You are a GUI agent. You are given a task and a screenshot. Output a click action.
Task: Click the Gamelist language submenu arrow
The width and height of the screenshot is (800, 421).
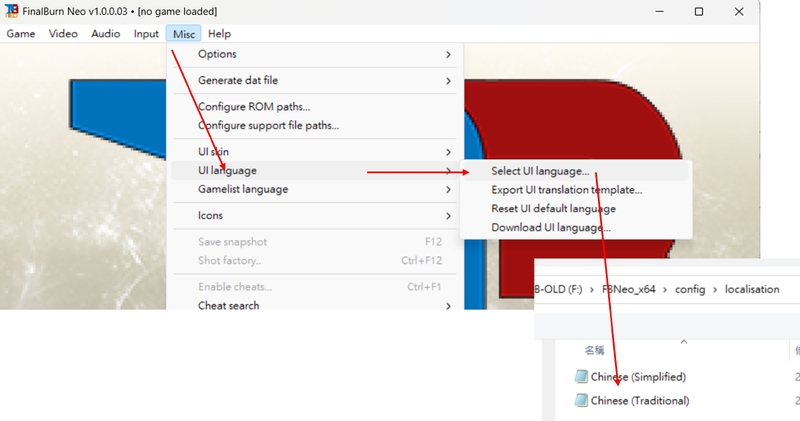pos(448,189)
